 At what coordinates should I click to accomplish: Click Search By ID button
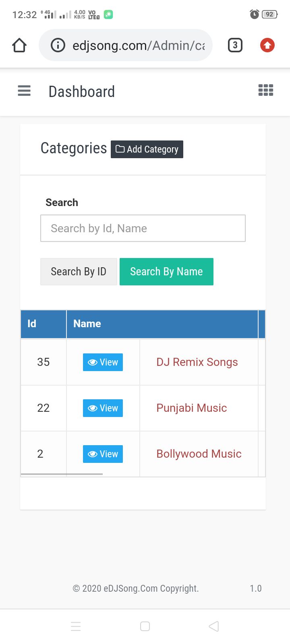click(x=79, y=272)
